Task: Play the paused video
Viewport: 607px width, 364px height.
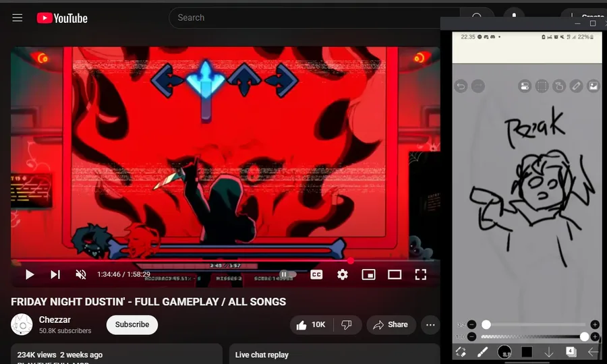Action: [30, 274]
